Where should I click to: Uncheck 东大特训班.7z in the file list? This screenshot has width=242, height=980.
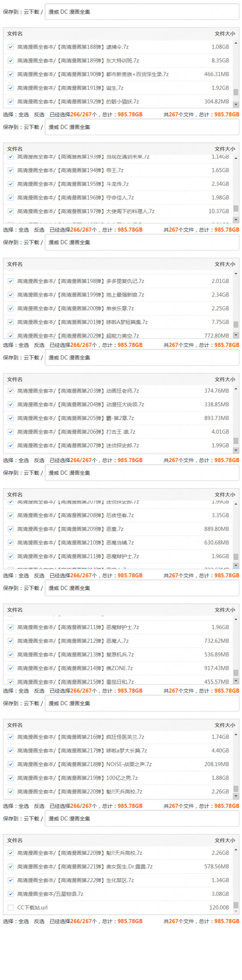(11, 61)
